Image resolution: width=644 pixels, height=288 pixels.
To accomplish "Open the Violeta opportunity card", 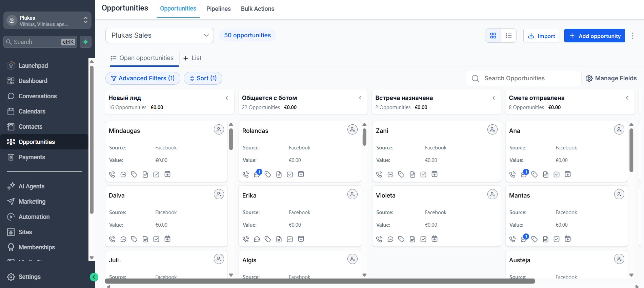I will pyautogui.click(x=437, y=216).
